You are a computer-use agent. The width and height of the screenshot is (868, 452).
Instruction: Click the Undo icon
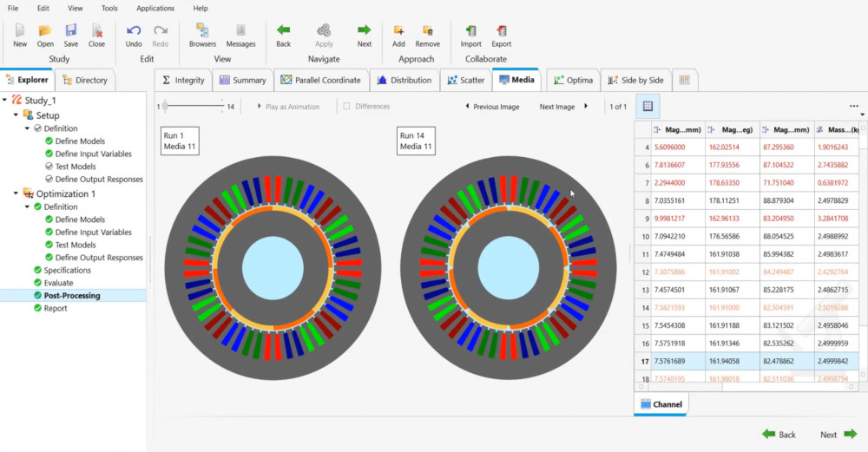[133, 31]
